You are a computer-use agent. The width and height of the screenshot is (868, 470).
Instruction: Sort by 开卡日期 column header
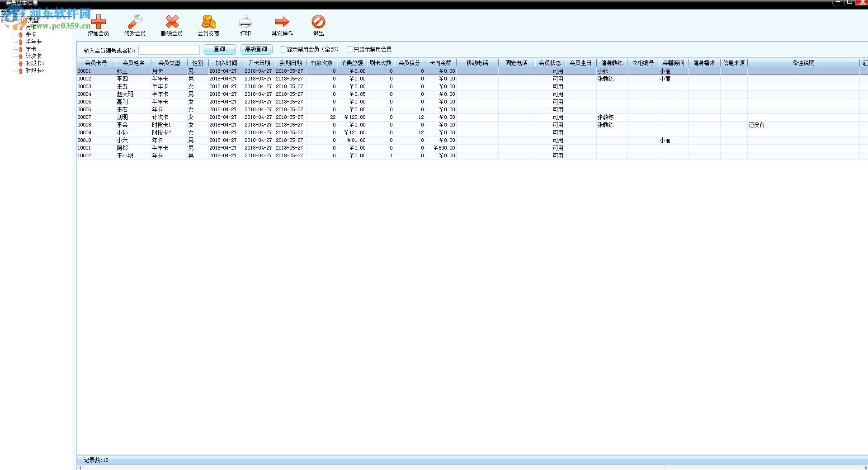(x=259, y=63)
